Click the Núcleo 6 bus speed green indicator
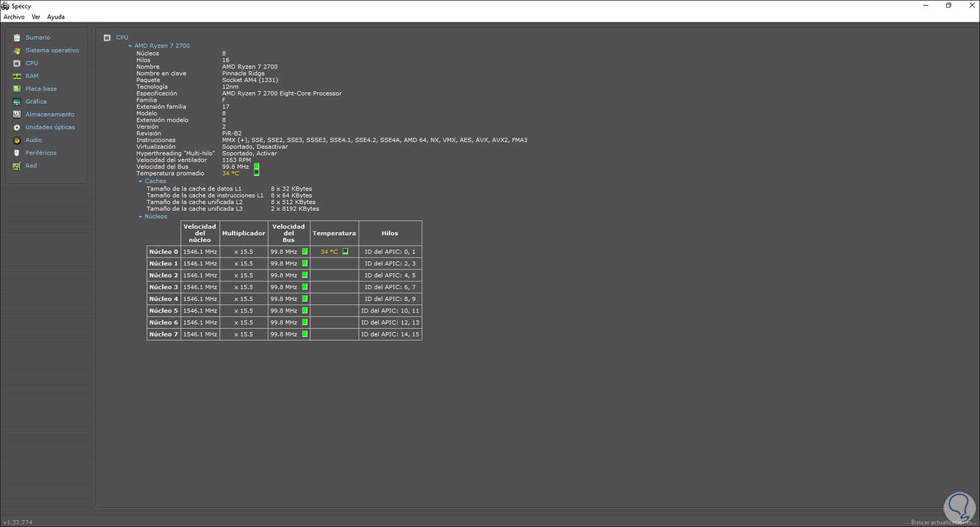980x527 pixels. [x=304, y=322]
